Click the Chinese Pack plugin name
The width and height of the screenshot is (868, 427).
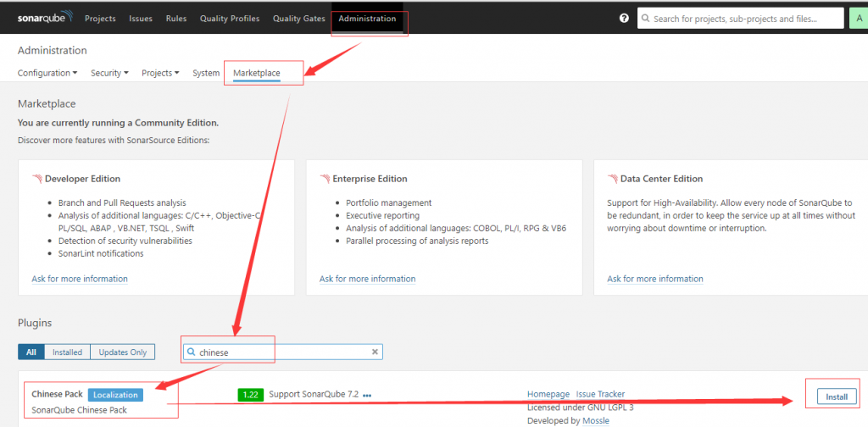57,394
